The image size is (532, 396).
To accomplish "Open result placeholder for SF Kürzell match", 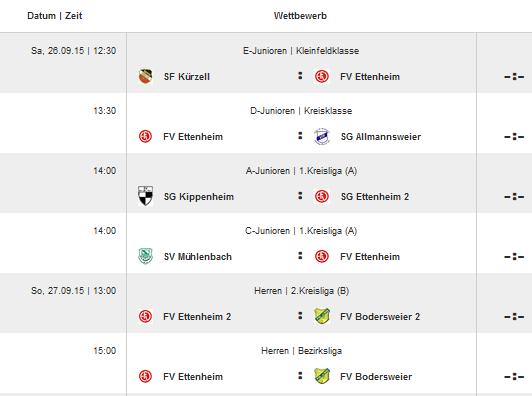I will pos(514,77).
